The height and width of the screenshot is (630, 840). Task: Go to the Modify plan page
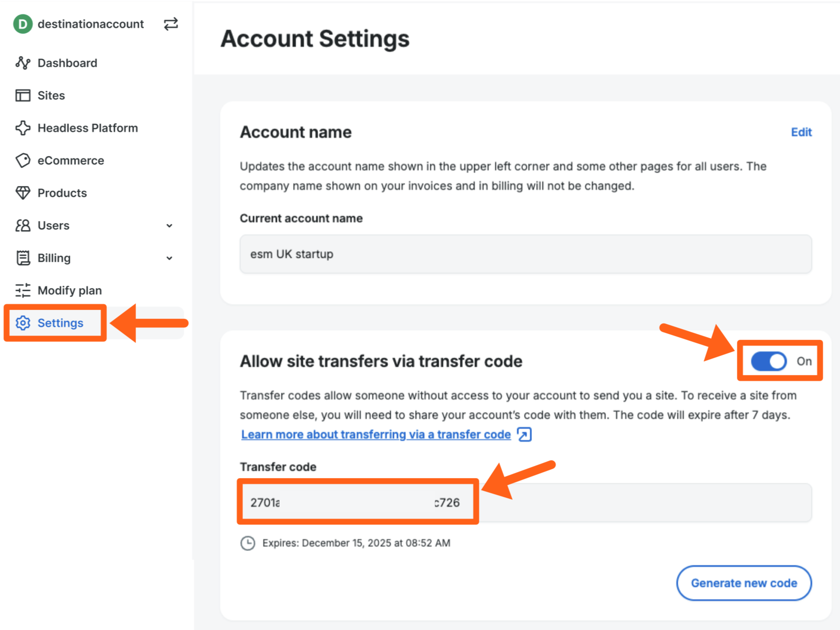[x=69, y=291]
